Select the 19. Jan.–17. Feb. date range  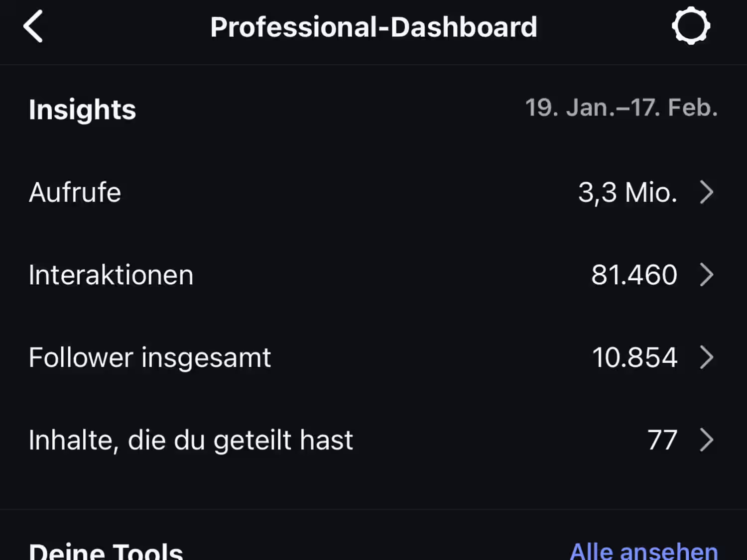pos(621,108)
